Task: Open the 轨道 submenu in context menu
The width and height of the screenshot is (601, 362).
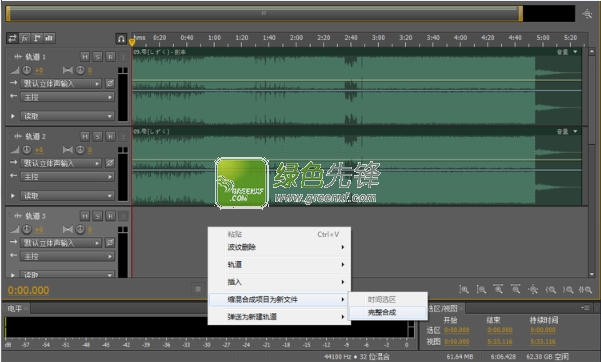Action: (x=279, y=265)
